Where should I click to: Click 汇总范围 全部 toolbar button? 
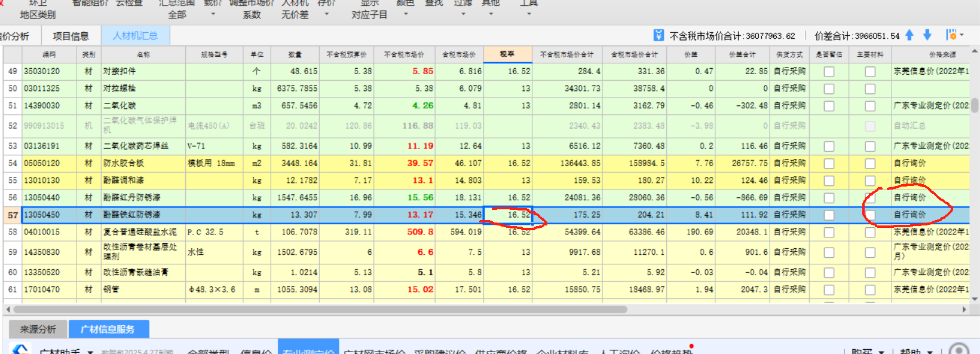click(x=177, y=8)
